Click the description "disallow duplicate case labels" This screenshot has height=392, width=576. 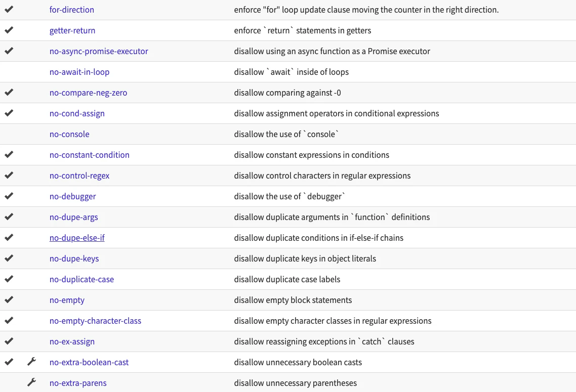pos(287,279)
